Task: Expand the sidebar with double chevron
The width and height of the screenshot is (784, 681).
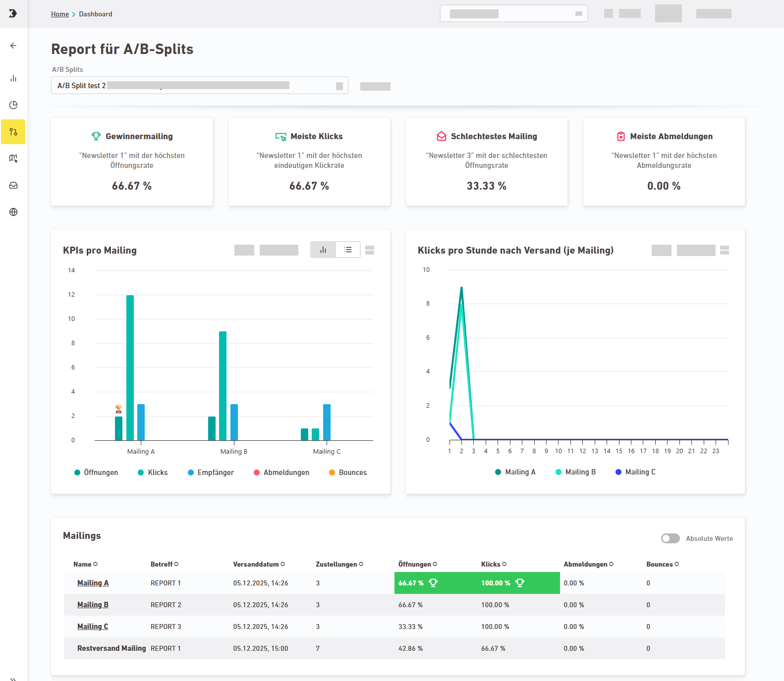Action: 13,678
